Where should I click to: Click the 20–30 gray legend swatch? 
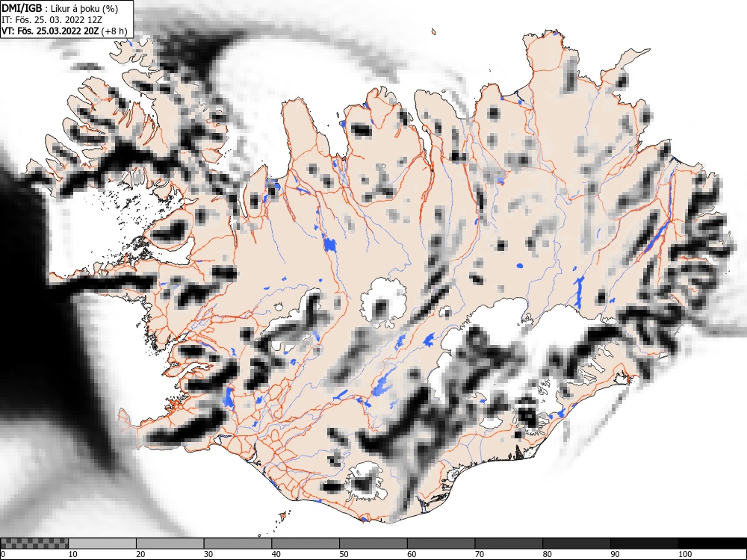pos(170,544)
